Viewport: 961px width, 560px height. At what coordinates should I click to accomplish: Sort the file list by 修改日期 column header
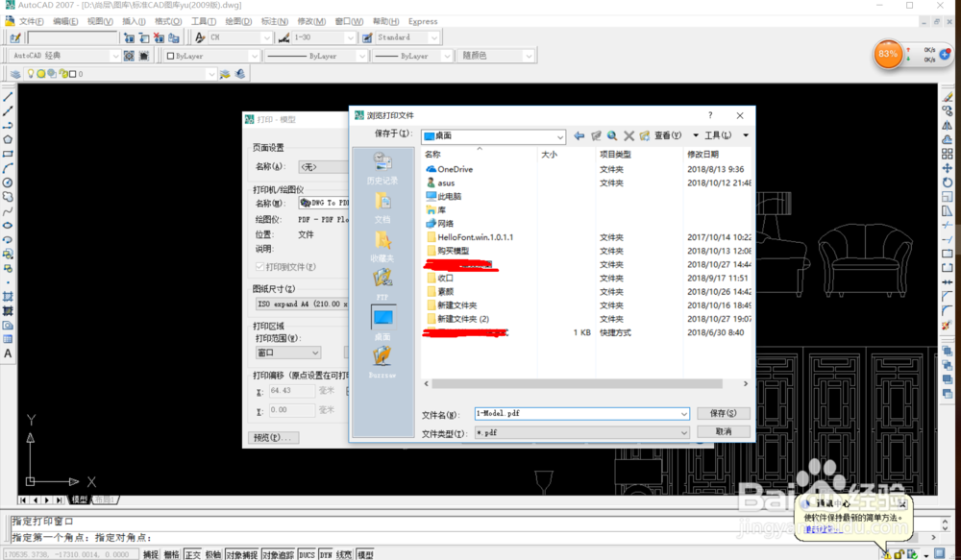tap(703, 155)
